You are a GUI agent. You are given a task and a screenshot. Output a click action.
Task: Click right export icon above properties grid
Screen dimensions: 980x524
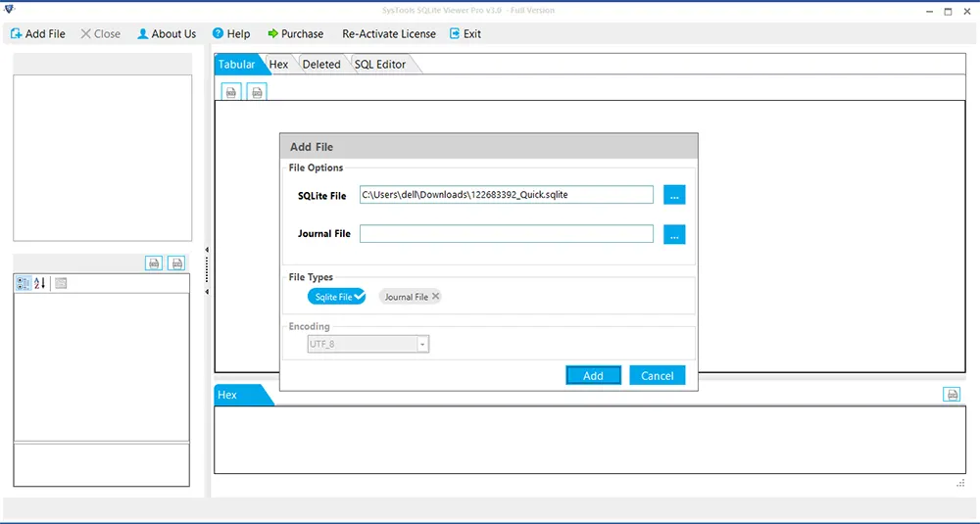click(176, 263)
